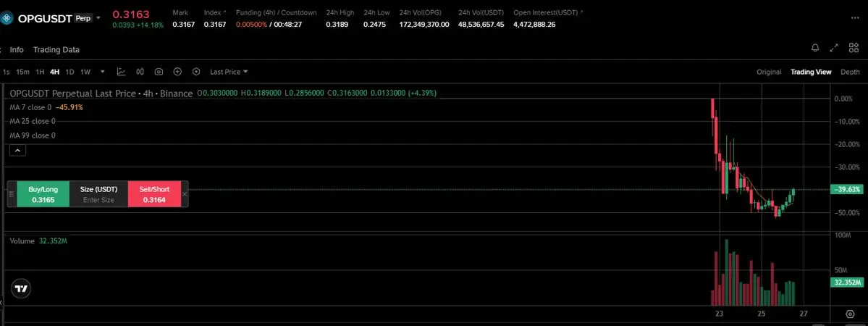This screenshot has height=326, width=868.
Task: Close the quick order panel with X
Action: coord(185,194)
